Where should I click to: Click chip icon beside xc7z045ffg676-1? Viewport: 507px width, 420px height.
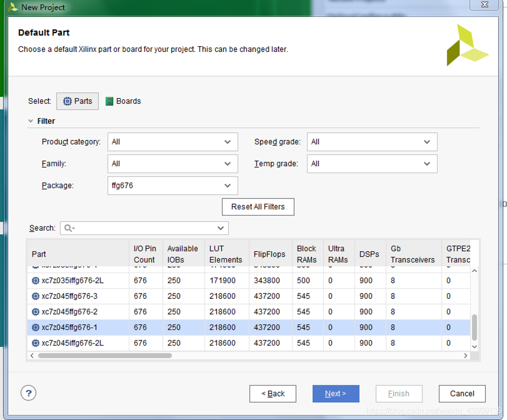[35, 327]
